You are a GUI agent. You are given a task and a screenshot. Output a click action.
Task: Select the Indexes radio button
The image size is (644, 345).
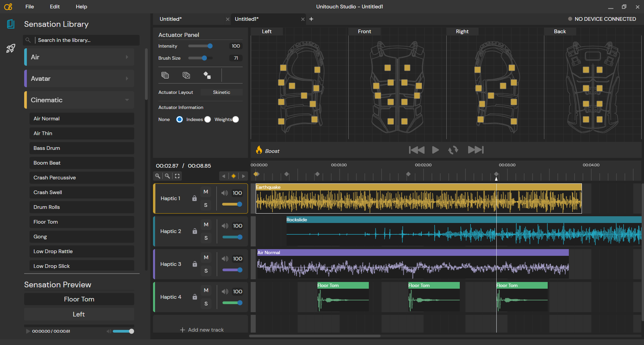tap(207, 119)
